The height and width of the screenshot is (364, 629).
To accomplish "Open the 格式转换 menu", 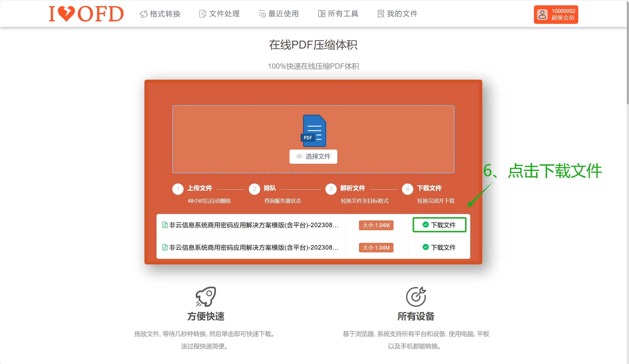I will tap(160, 14).
